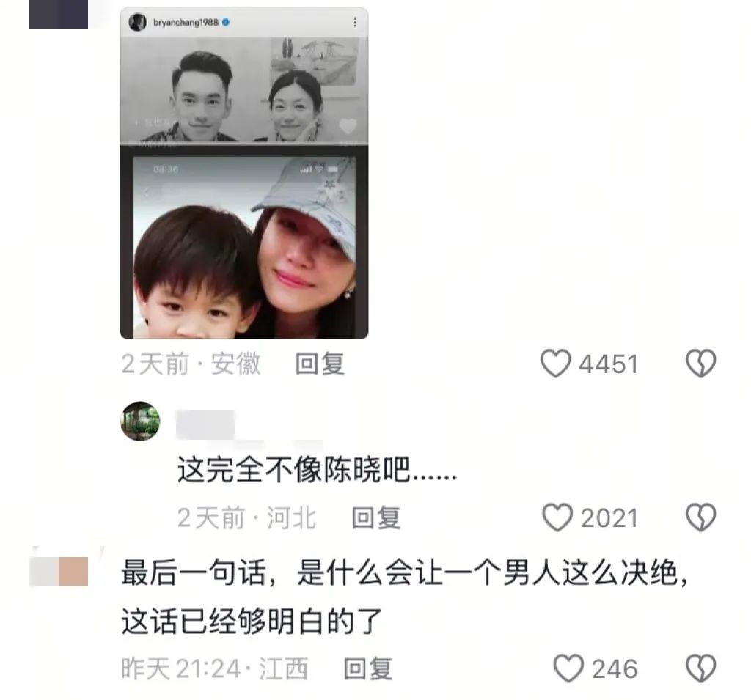The height and width of the screenshot is (700, 751).
Task: Dislike the 河北 reply with the broken heart
Action: point(700,517)
